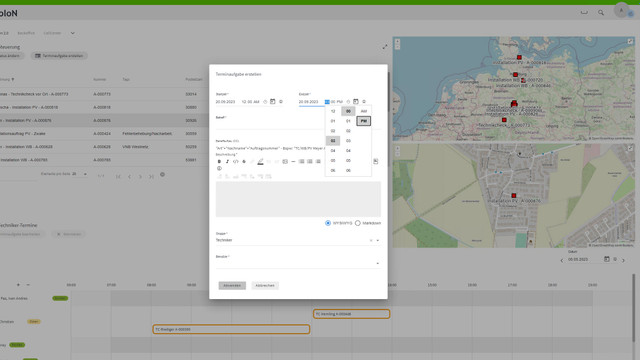Screen dimensions: 640x360
Task: Clear the Gruppe selection with the X
Action: click(371, 240)
